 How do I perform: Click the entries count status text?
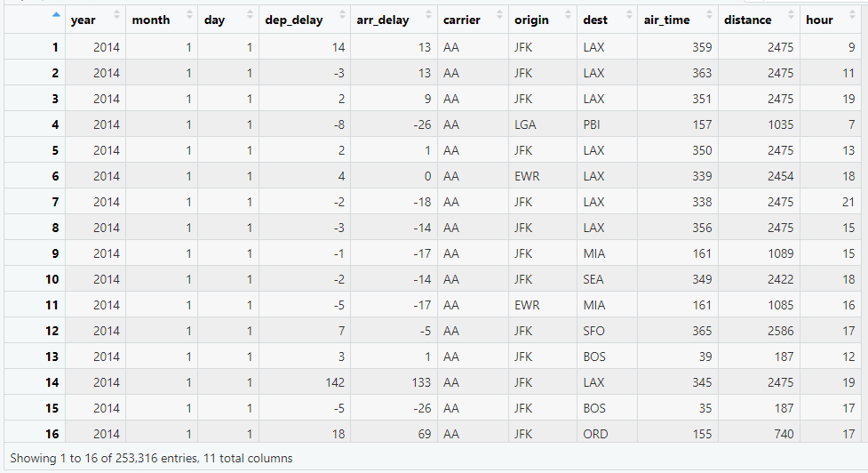(x=151, y=458)
